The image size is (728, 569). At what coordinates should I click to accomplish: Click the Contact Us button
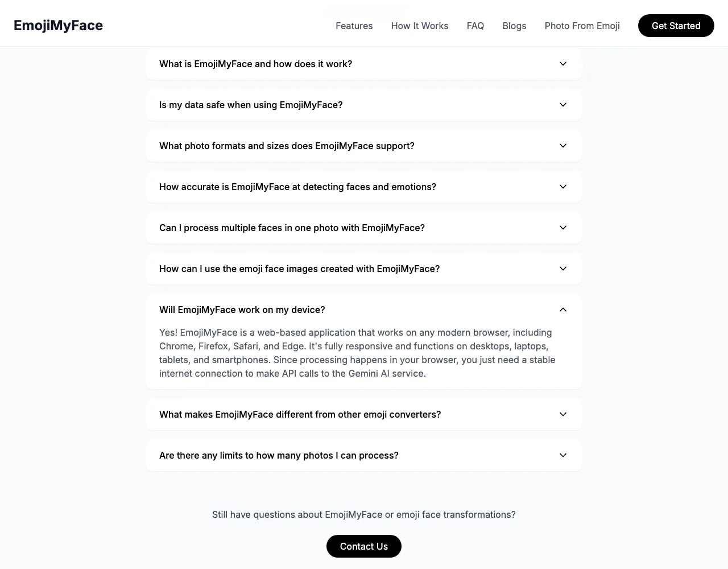coord(364,546)
